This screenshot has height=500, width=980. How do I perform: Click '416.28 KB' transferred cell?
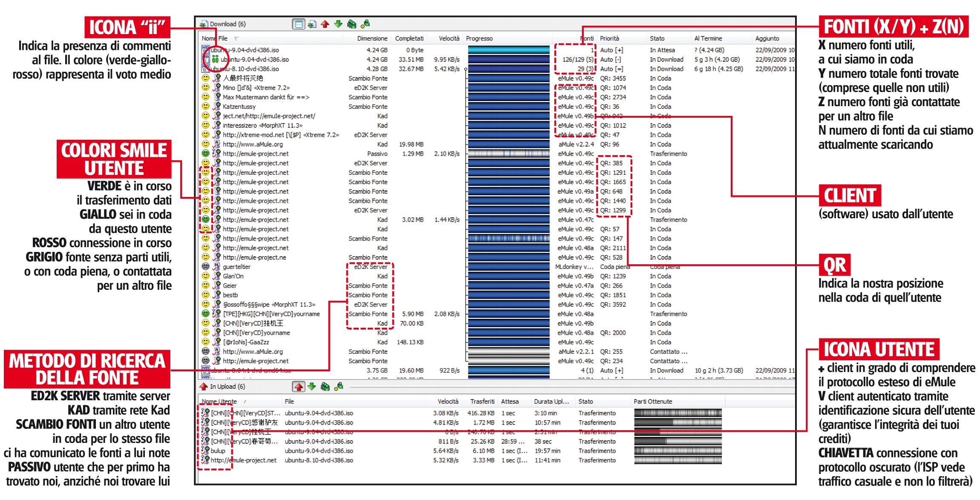point(481,413)
